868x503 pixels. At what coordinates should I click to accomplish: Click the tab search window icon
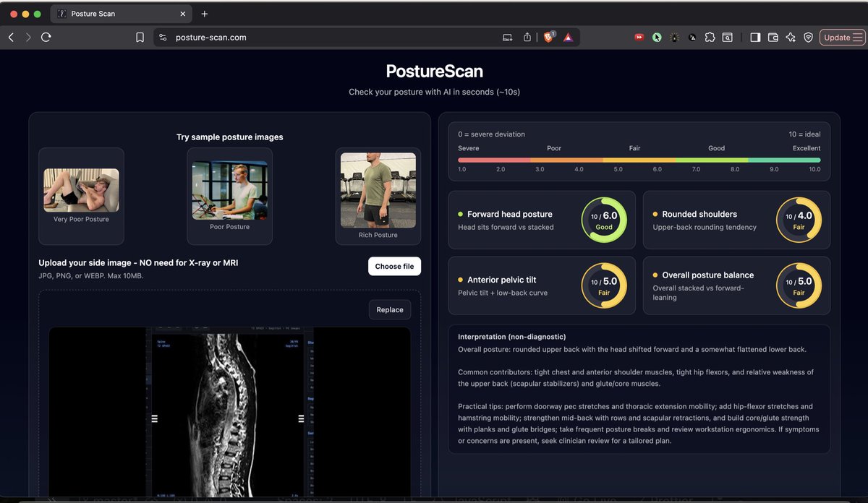pyautogui.click(x=728, y=38)
